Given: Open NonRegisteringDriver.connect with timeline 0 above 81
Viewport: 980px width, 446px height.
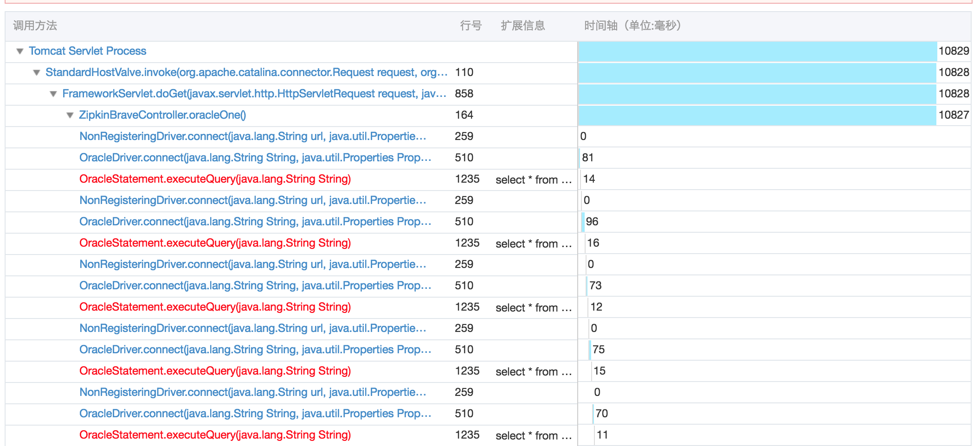Looking at the screenshot, I should point(253,136).
